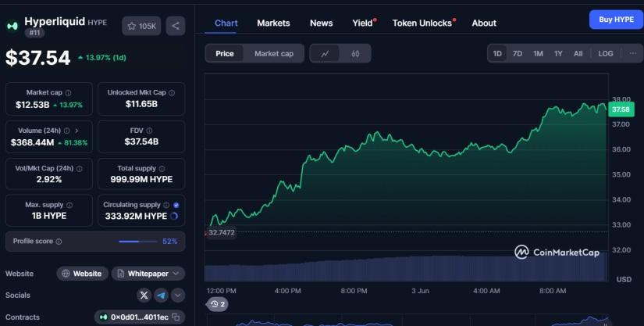Click the $37.54 price heading
644x326 pixels.
[37, 58]
